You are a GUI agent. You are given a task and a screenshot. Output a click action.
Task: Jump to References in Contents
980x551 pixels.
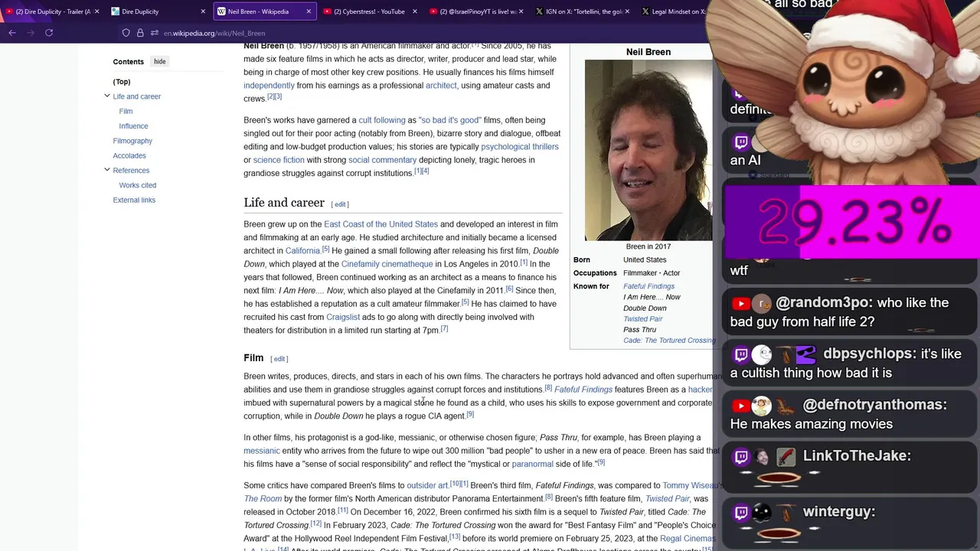tap(131, 171)
